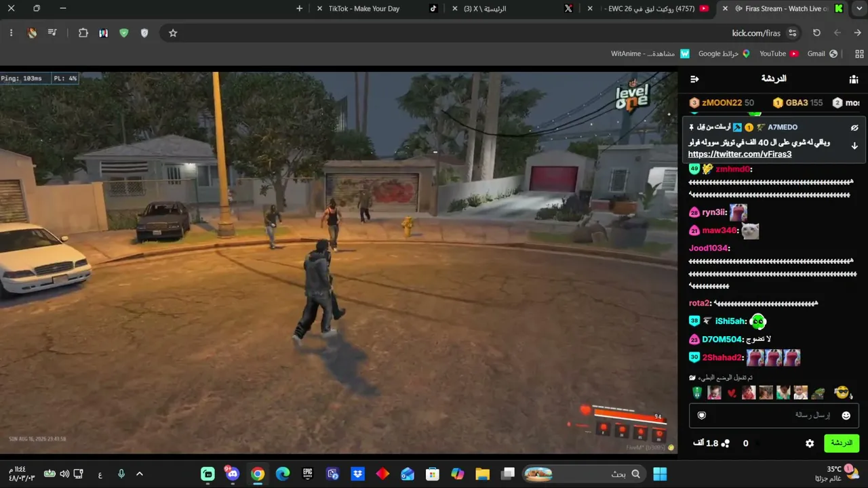This screenshot has width=868, height=488.
Task: Open Microsoft Edge from the taskbar
Action: (x=283, y=474)
